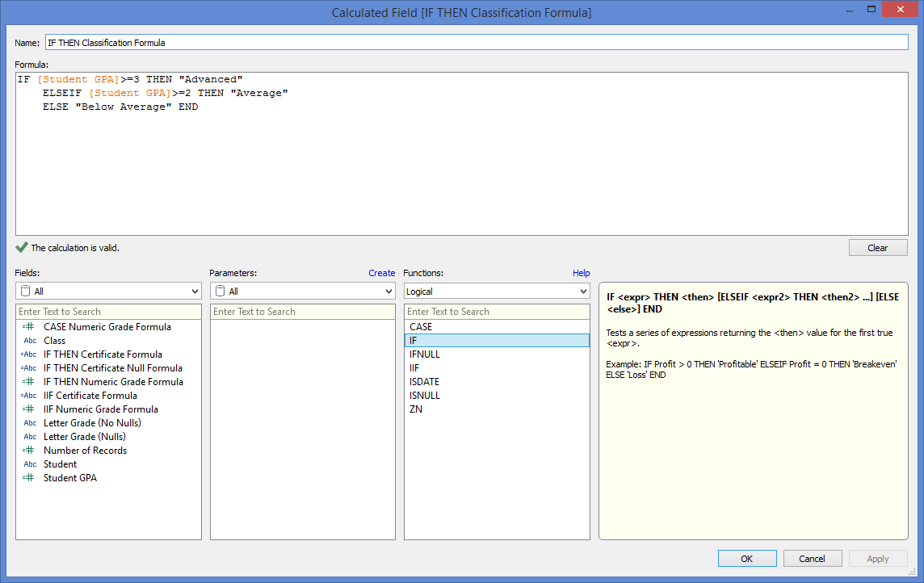924x583 pixels.
Task: Click the icon next to Number of Records
Action: click(x=29, y=451)
